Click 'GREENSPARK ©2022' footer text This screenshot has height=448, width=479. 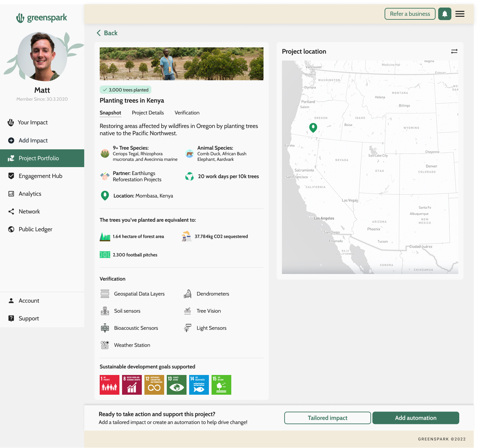click(x=442, y=439)
